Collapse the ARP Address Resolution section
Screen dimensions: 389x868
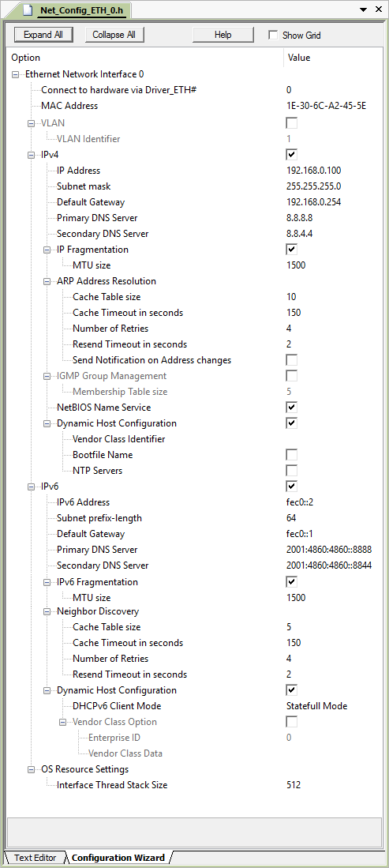(47, 281)
